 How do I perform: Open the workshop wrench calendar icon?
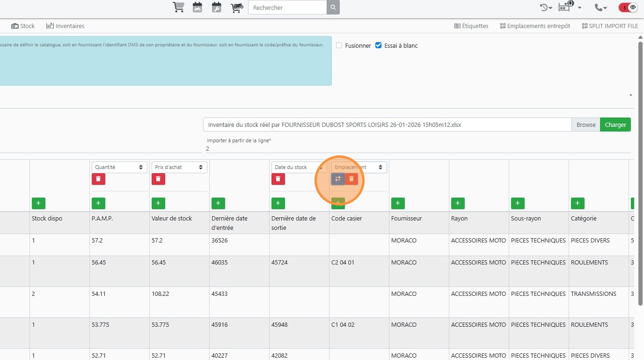[x=216, y=7]
